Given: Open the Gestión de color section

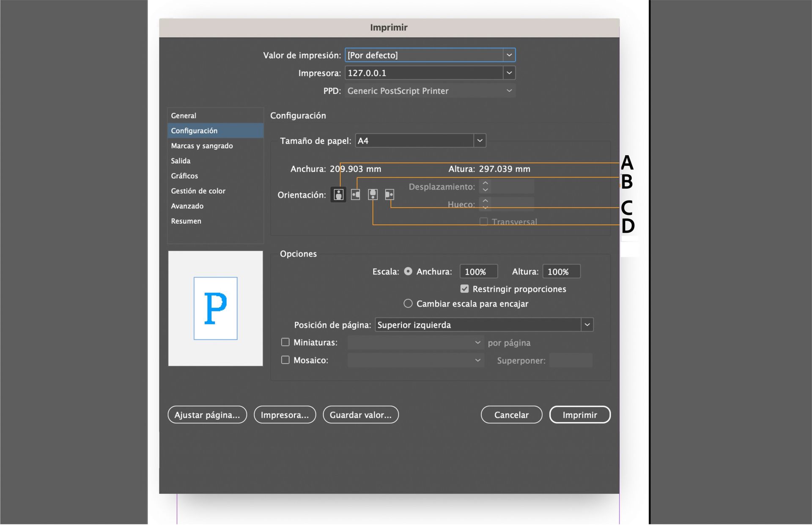Looking at the screenshot, I should 198,191.
